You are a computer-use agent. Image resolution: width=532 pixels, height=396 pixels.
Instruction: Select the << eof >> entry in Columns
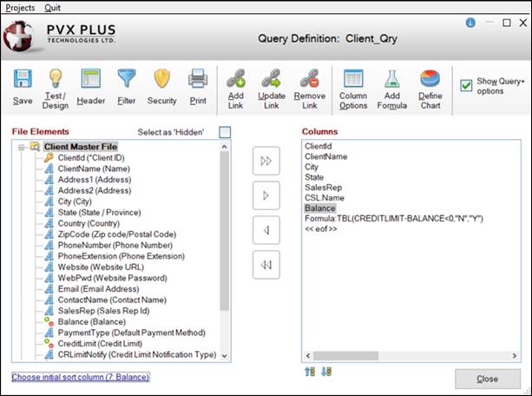click(320, 229)
